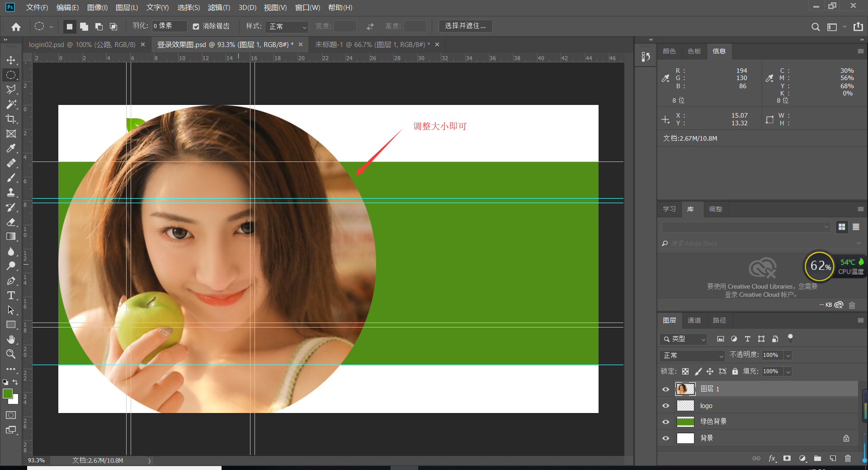
Task: Select the Dodge tool
Action: [x=11, y=266]
